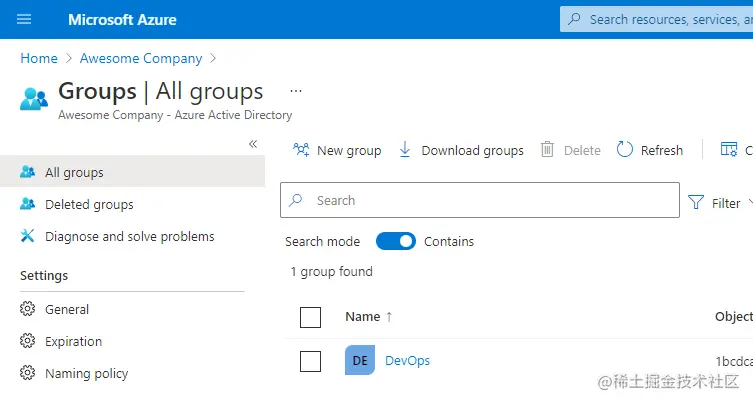Screen dimensions: 753x404
Task: Open the ellipsis more options next to title
Action: 296,90
